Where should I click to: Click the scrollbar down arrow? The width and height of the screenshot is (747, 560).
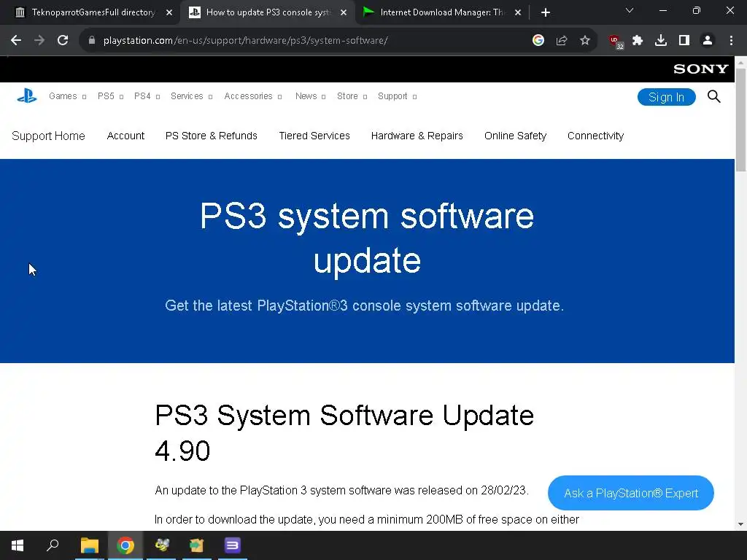[x=741, y=524]
